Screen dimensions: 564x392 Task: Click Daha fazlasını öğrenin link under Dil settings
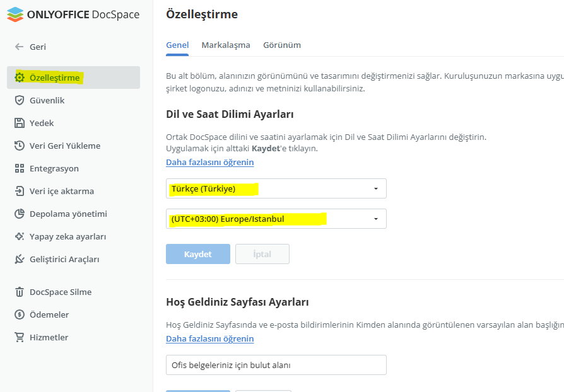click(x=209, y=162)
